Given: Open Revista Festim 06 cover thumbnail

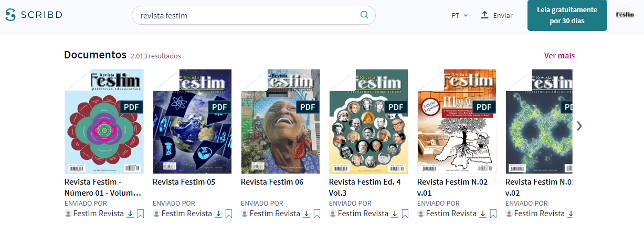Looking at the screenshot, I should [280, 121].
